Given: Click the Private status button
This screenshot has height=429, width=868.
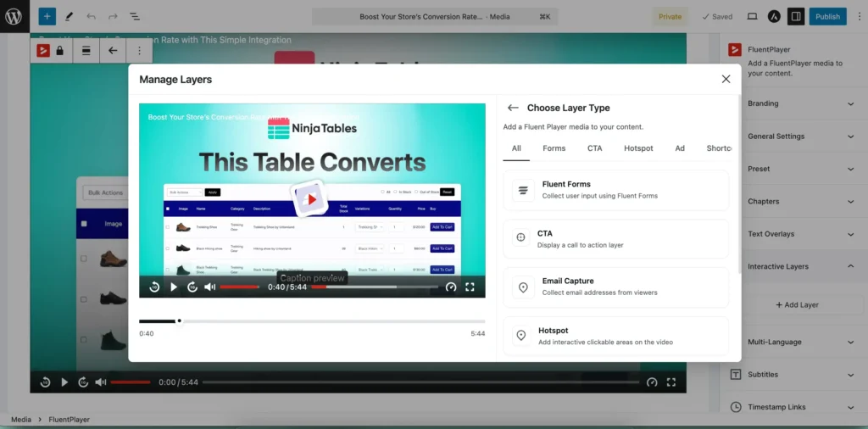Looking at the screenshot, I should [670, 17].
